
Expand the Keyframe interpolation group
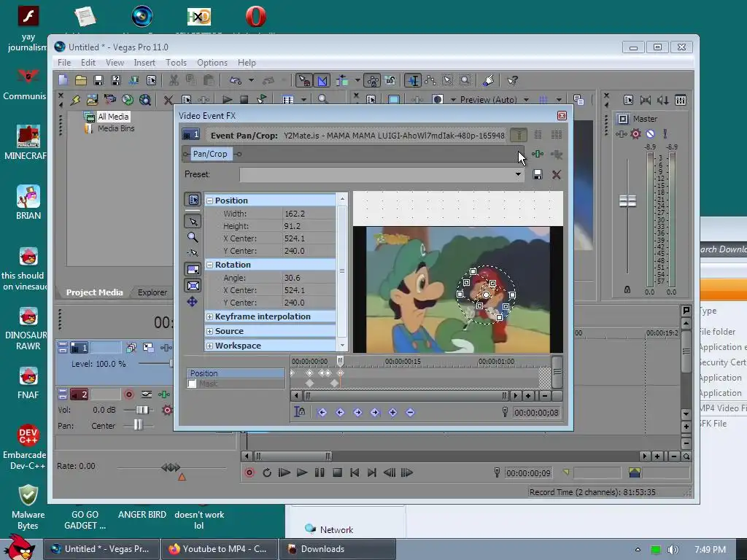click(x=209, y=316)
